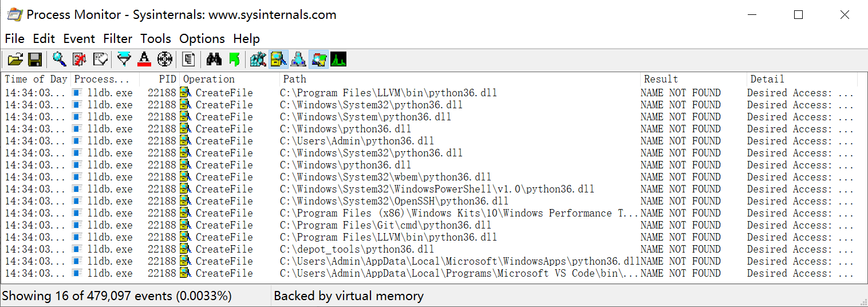Image resolution: width=868 pixels, height=307 pixels.
Task: Select the Include Process From Window crosshair
Action: 165,59
